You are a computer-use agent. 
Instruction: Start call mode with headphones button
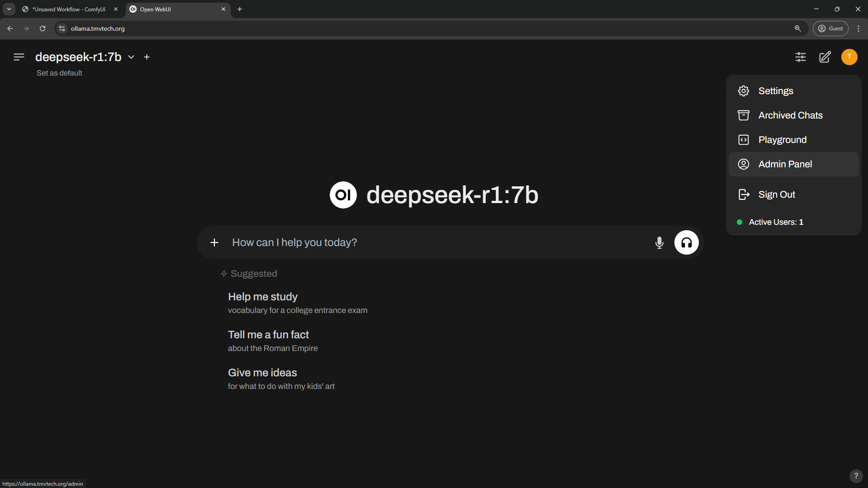tap(686, 243)
